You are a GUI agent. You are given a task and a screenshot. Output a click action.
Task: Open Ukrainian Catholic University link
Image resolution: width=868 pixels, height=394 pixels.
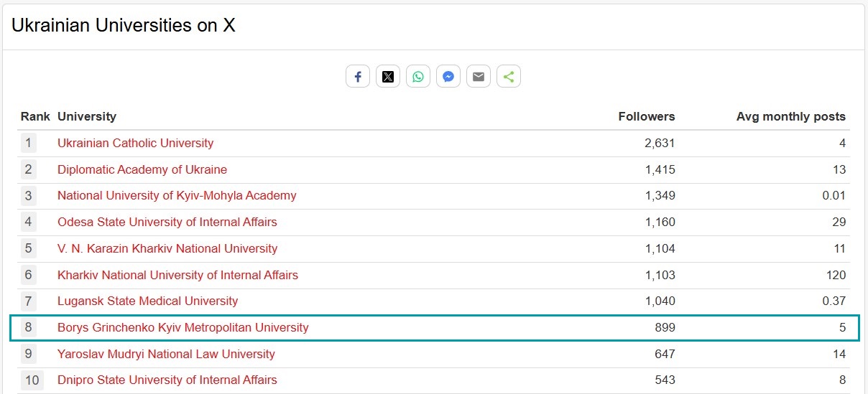pos(135,143)
